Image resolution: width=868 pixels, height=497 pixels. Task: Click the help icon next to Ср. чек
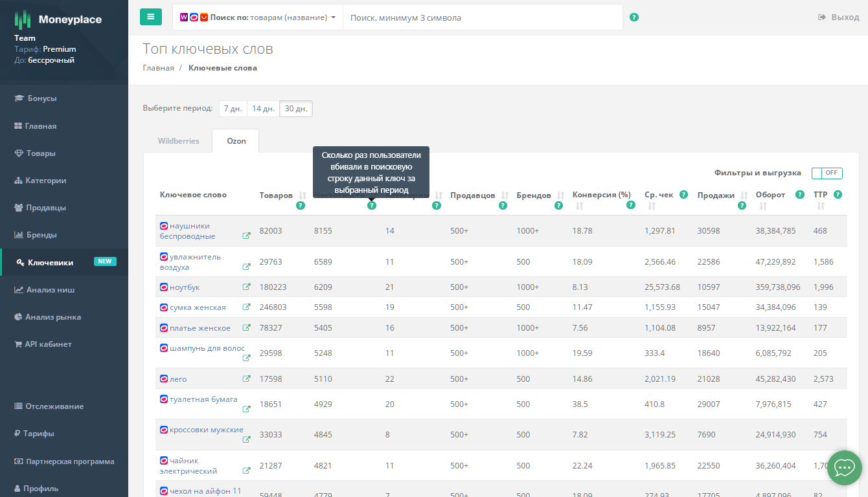point(683,195)
